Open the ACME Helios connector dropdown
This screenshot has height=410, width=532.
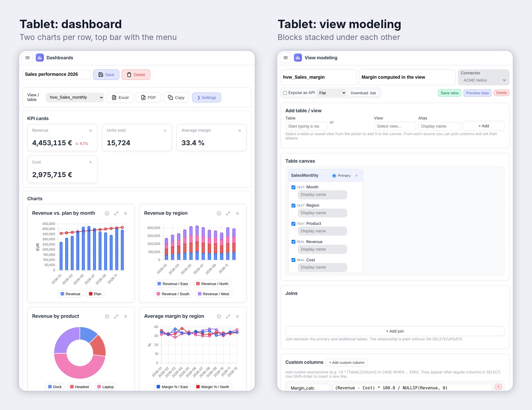[x=484, y=80]
